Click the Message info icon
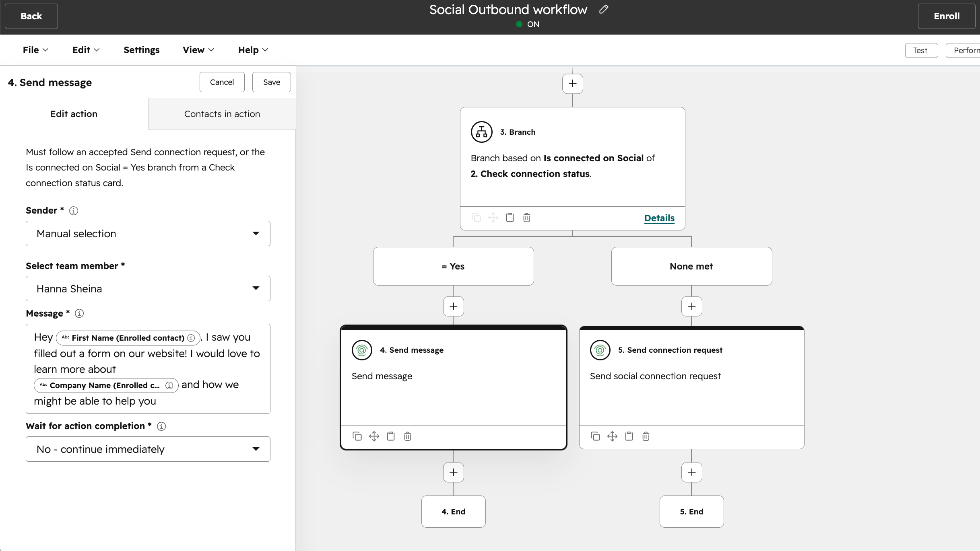 pyautogui.click(x=79, y=313)
